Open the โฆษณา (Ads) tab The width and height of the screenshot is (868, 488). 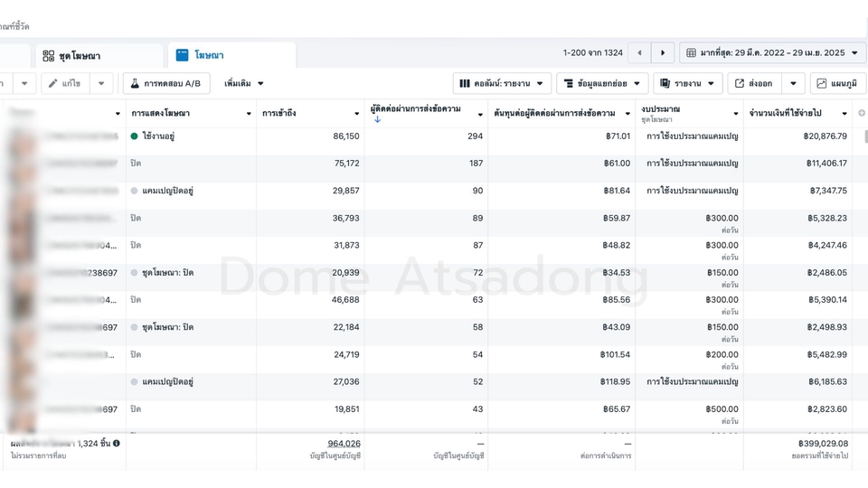[x=209, y=55]
